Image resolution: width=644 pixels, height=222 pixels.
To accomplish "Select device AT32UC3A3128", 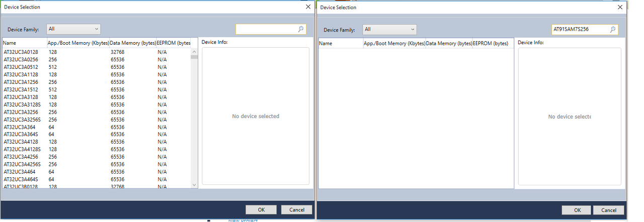I will coord(96,97).
